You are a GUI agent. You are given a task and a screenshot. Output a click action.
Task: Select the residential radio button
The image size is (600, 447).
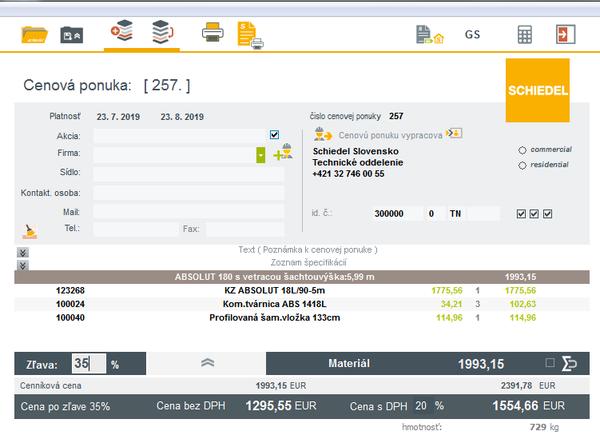[x=522, y=165]
